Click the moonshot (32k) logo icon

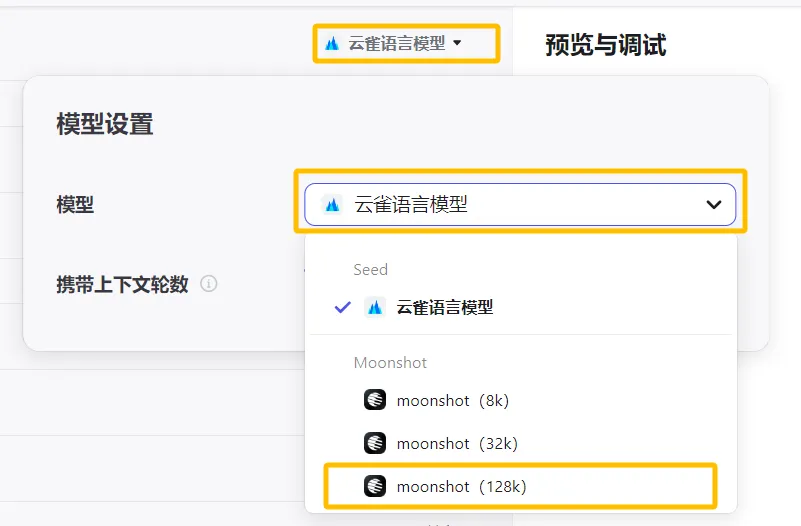click(x=375, y=443)
